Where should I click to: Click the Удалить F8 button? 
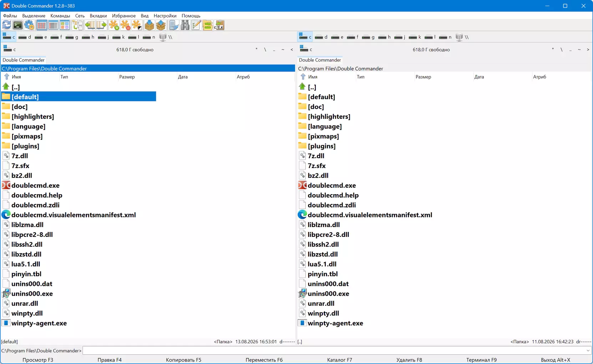pyautogui.click(x=409, y=360)
